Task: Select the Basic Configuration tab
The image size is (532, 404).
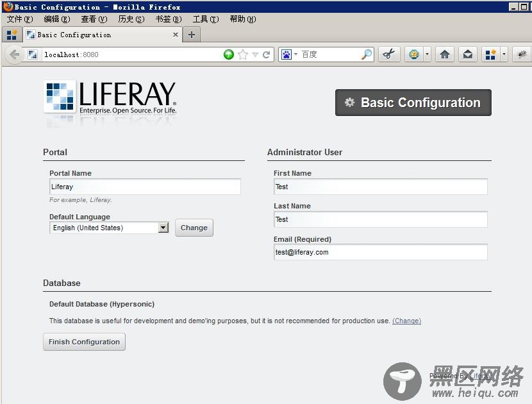Action: point(102,35)
